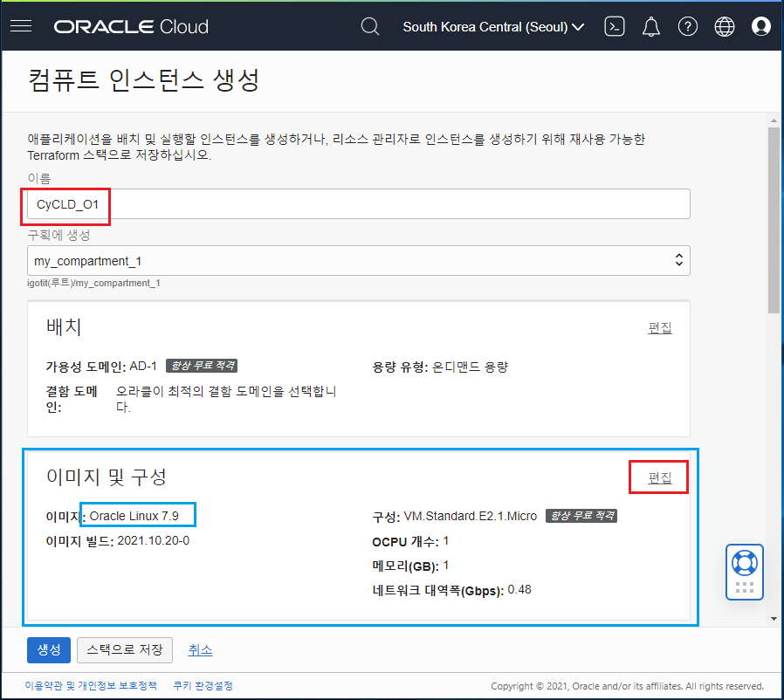784x700 pixels.
Task: Open the language globe icon
Action: click(x=724, y=26)
